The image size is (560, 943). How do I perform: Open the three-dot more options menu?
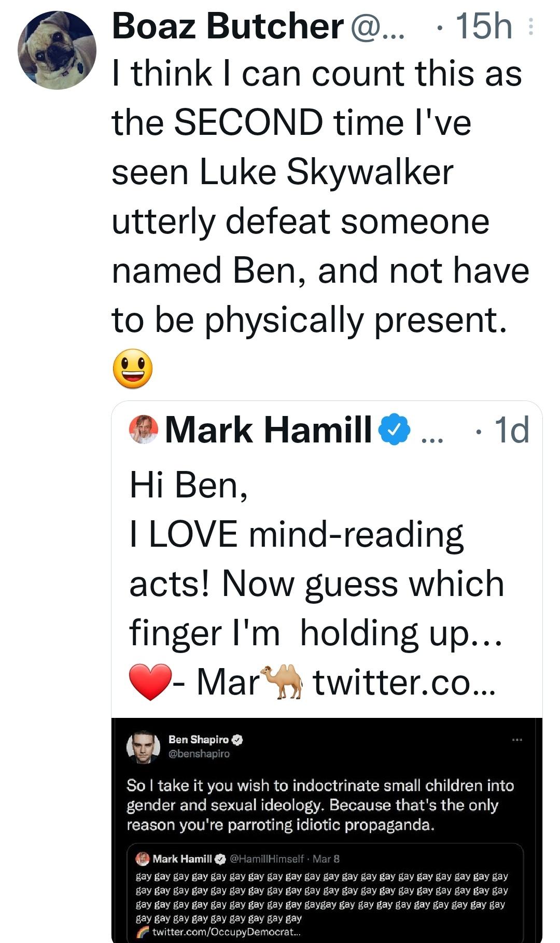point(530,26)
